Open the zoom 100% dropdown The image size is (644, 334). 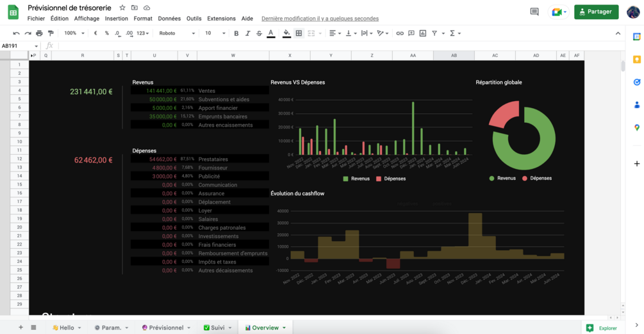[74, 33]
